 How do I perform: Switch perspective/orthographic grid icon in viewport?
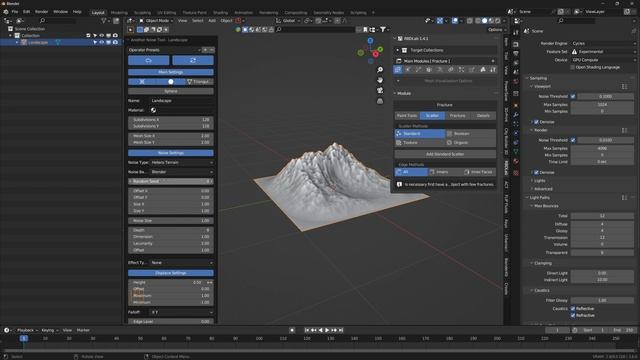tap(380, 101)
